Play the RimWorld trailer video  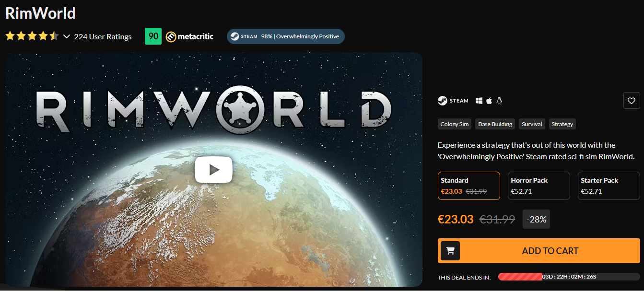click(x=213, y=169)
